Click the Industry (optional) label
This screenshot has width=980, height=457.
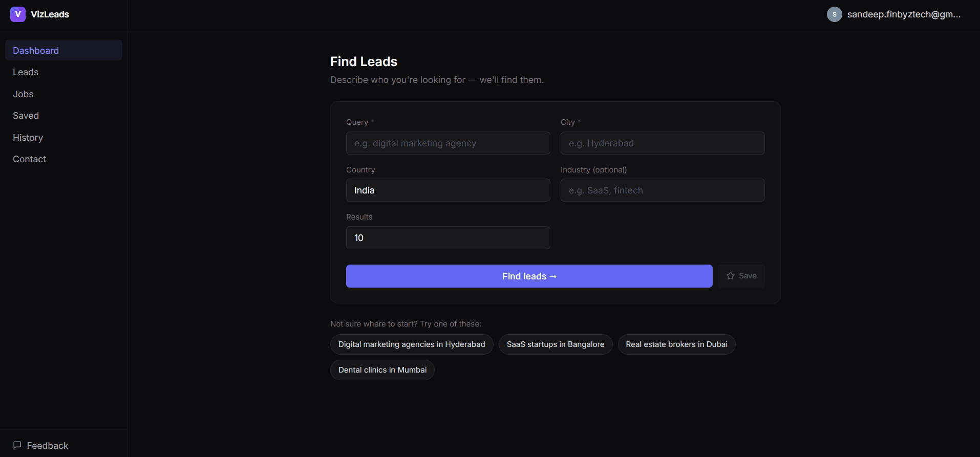pyautogui.click(x=593, y=170)
